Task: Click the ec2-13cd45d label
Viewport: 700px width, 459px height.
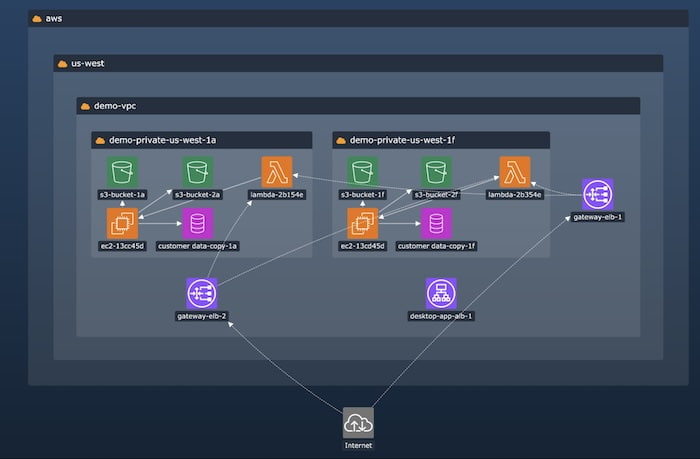Action: (362, 246)
